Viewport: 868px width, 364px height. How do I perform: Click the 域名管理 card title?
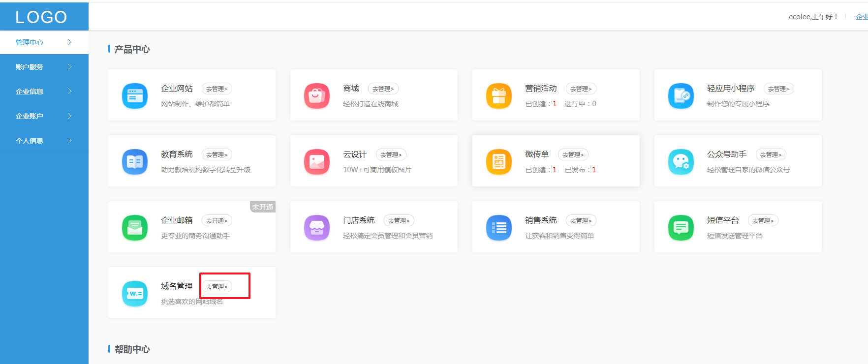tap(177, 286)
